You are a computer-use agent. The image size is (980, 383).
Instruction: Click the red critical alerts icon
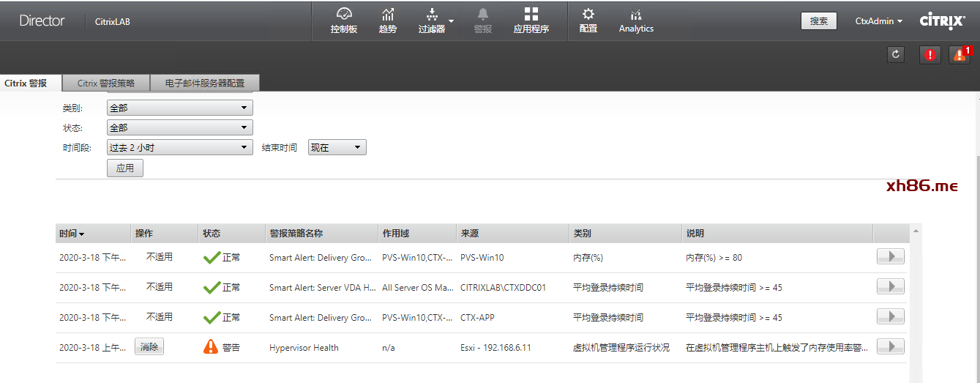coord(929,55)
